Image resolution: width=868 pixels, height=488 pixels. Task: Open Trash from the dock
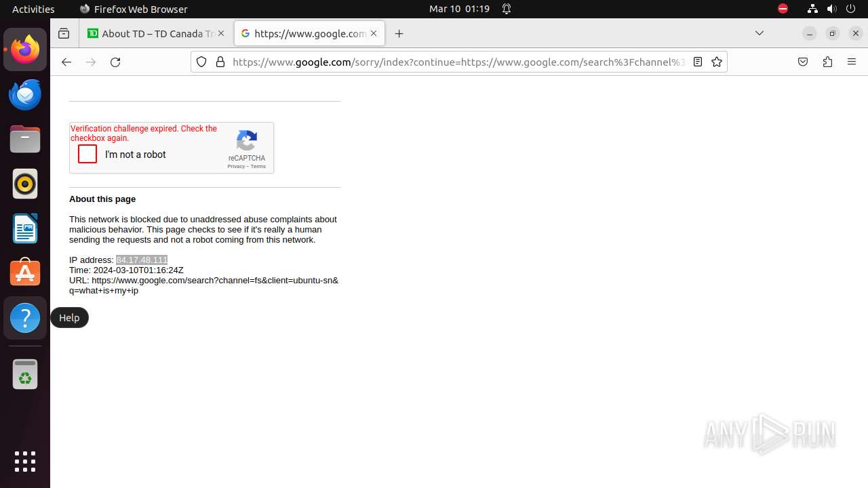pyautogui.click(x=25, y=374)
